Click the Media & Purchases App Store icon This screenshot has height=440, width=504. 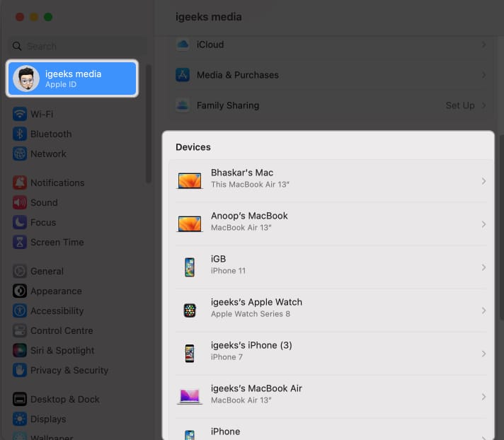coord(183,75)
